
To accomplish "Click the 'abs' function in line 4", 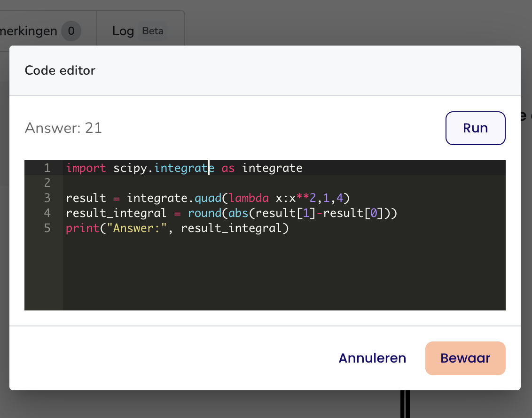I will pos(238,213).
